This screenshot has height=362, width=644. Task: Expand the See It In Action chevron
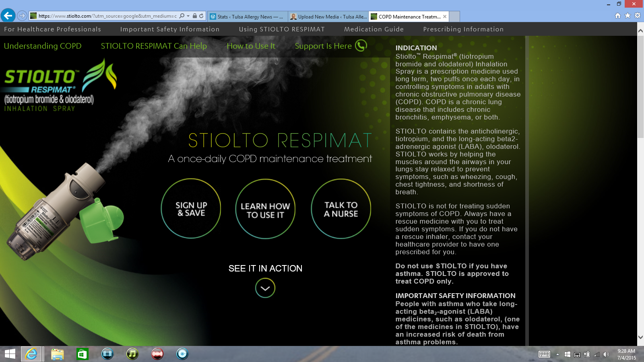point(265,288)
